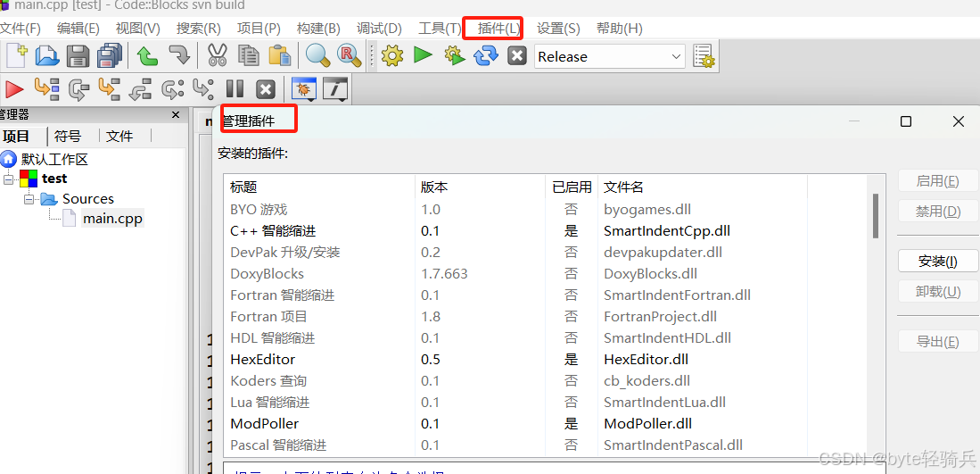Image resolution: width=980 pixels, height=474 pixels.
Task: Click the Open file toolbar icon
Action: click(x=47, y=56)
